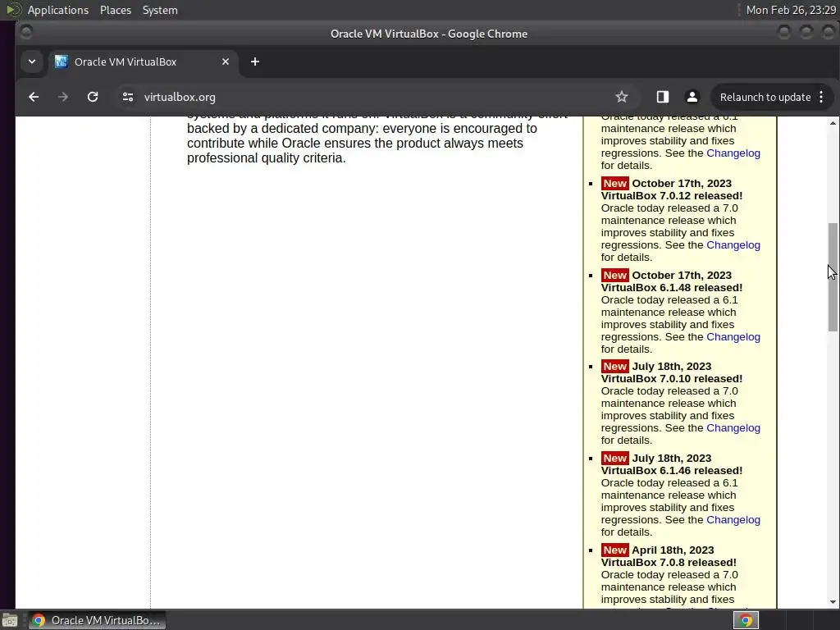Image resolution: width=840 pixels, height=630 pixels.
Task: Go back to the previous page
Action: click(x=34, y=97)
